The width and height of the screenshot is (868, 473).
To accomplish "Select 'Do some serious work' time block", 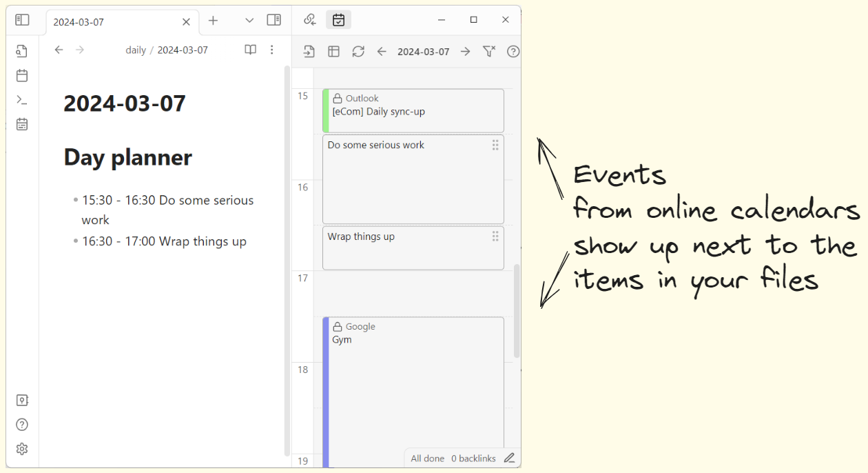I will pos(413,179).
